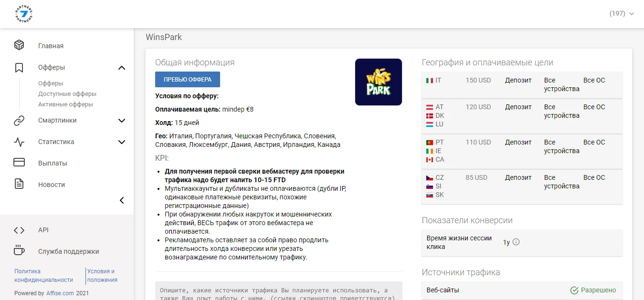Open the Офферы sub-item under Офферы

50,83
